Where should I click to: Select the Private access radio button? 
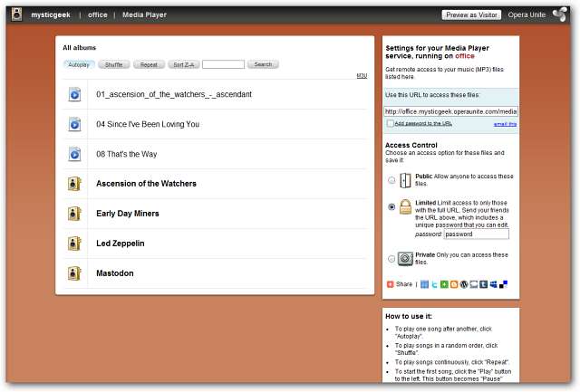(x=391, y=259)
